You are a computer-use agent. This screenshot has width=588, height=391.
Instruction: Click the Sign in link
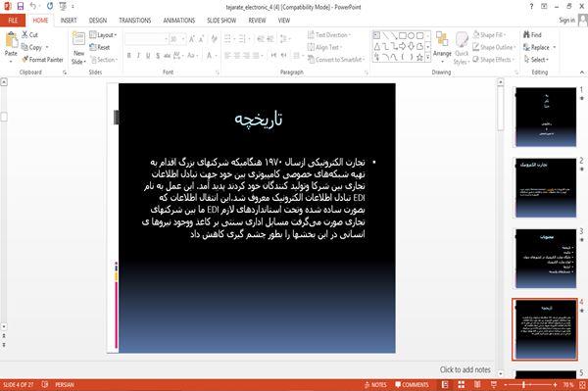tap(566, 21)
